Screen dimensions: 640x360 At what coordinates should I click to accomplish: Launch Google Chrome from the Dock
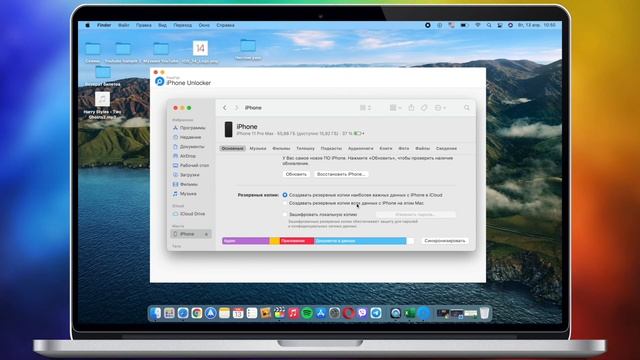tap(197, 313)
